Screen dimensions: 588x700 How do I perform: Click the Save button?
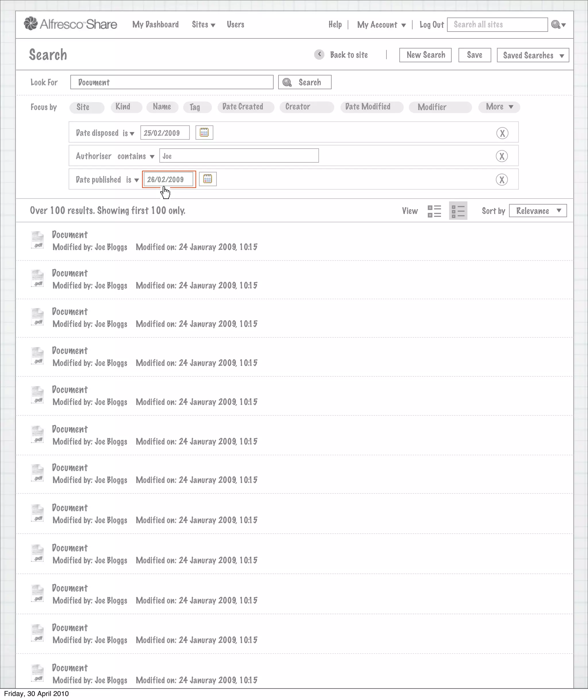coord(474,55)
